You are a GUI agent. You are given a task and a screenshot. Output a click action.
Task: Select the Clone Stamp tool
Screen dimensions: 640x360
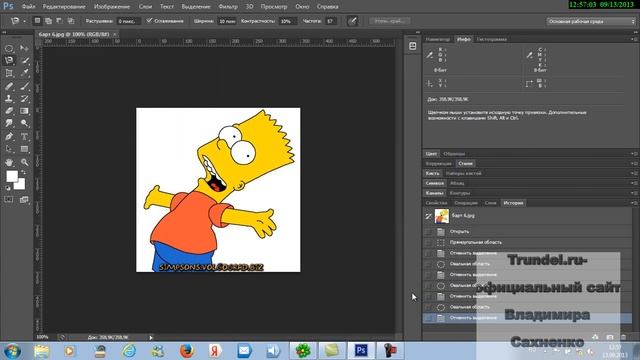coord(9,98)
